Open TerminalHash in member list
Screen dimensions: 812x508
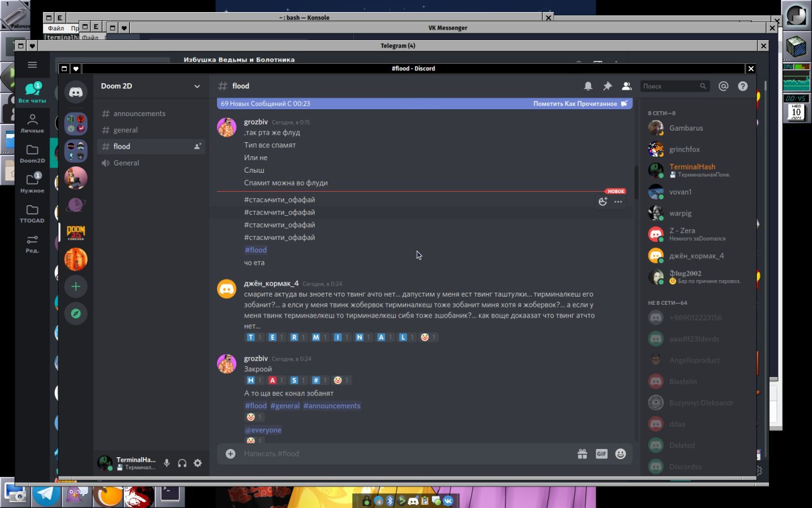click(697, 171)
